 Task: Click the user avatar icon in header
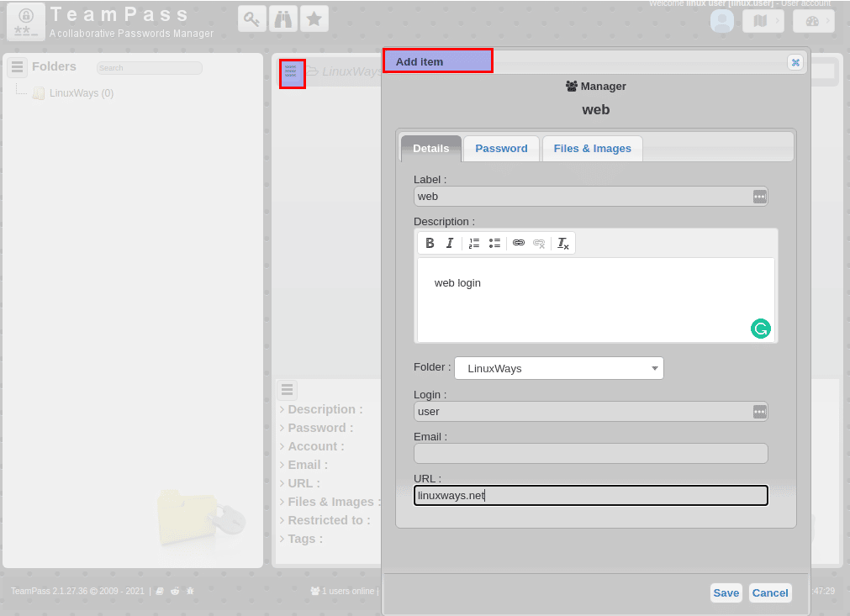tap(722, 21)
